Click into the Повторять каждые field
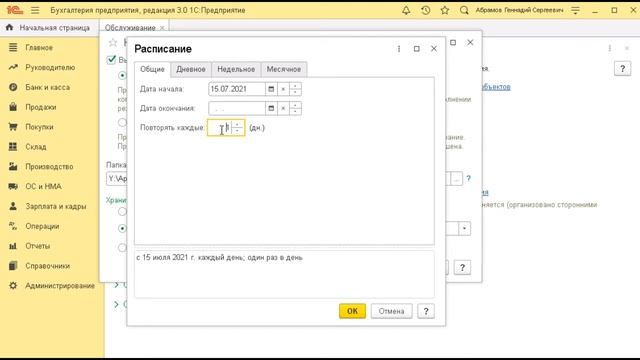Image resolution: width=640 pixels, height=360 pixels. coord(220,128)
